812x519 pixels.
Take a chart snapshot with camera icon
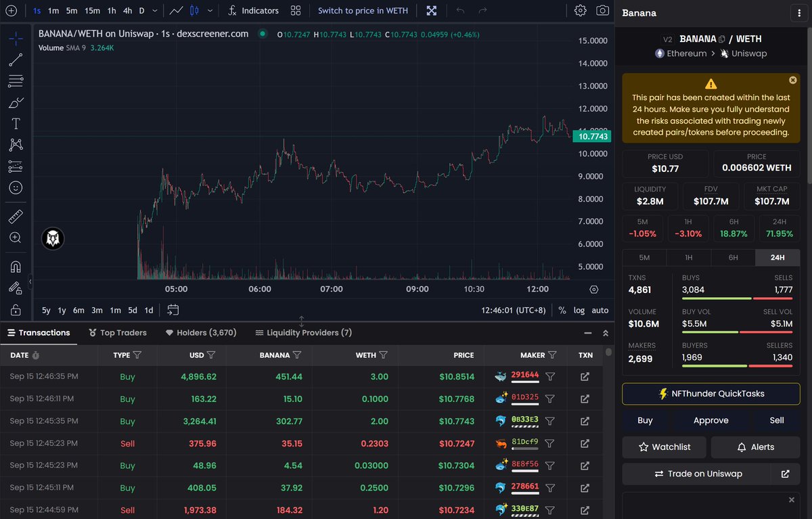(x=602, y=11)
